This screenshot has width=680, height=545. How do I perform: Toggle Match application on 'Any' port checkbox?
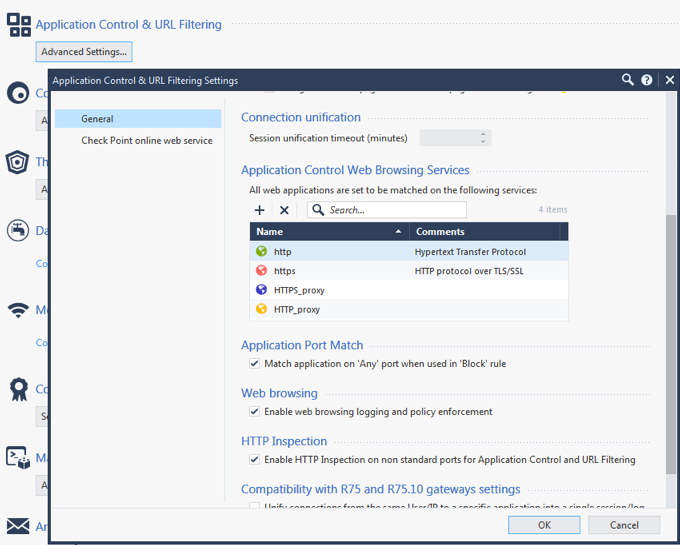point(255,363)
